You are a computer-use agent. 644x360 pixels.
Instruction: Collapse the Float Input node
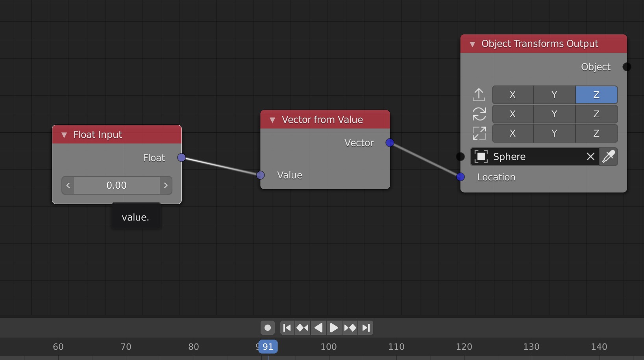coord(64,135)
